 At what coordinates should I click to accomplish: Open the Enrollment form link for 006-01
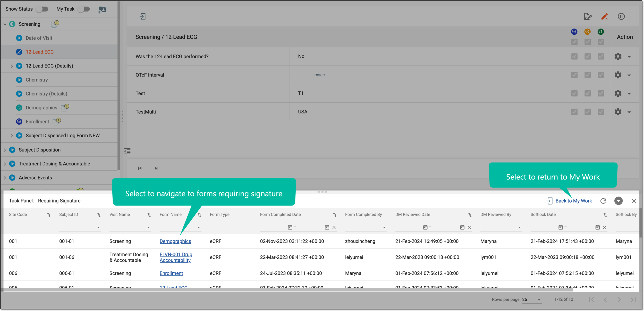(171, 273)
